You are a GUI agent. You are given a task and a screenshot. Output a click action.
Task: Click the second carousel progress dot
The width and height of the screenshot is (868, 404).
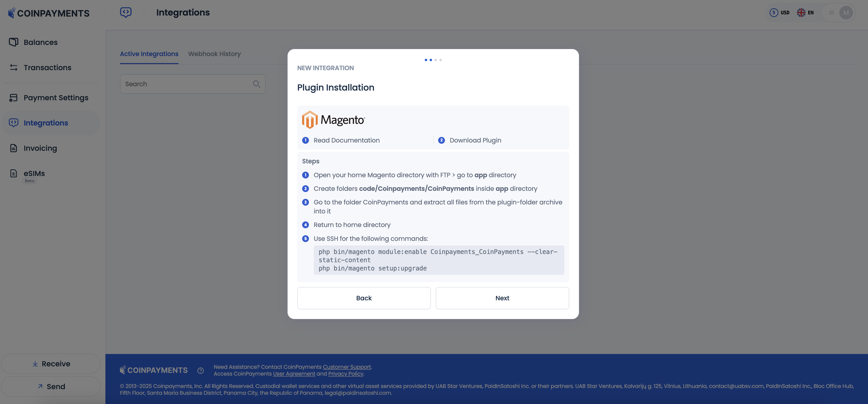click(x=430, y=60)
